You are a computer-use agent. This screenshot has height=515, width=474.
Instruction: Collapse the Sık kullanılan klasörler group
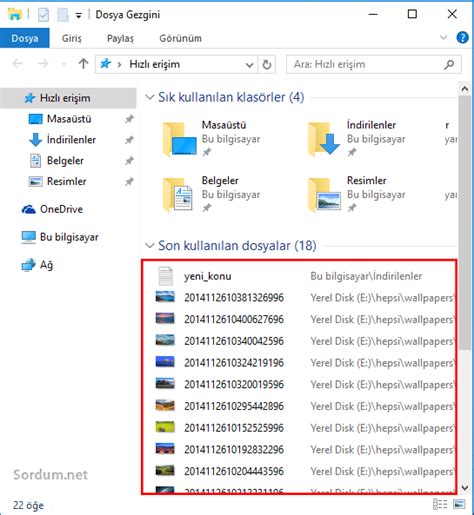pos(150,97)
